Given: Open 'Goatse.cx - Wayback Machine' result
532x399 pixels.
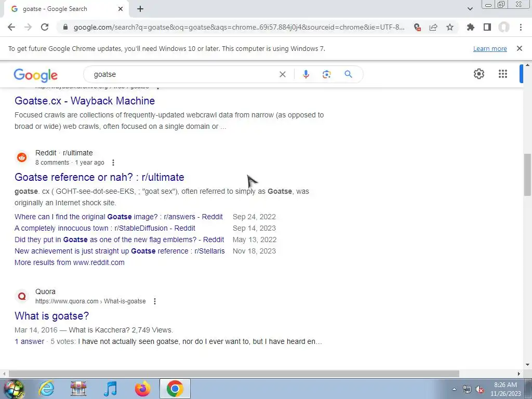Looking at the screenshot, I should [85, 101].
